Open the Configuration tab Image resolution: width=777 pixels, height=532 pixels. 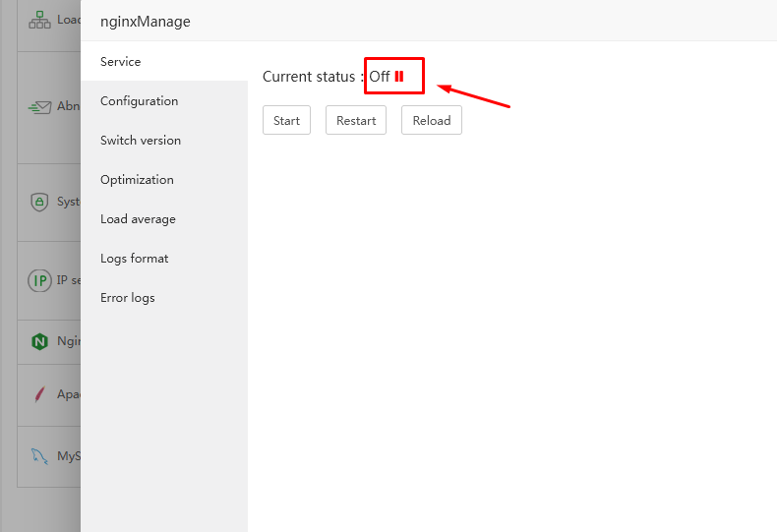(x=140, y=101)
